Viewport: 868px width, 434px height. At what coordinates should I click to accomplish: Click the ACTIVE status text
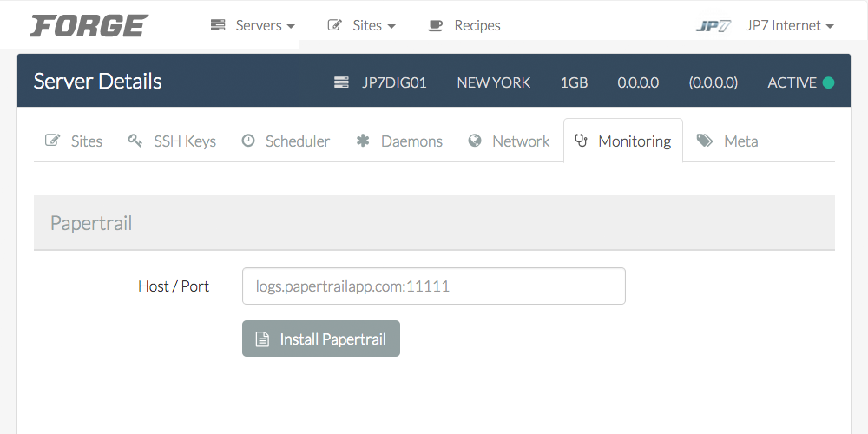pyautogui.click(x=792, y=82)
